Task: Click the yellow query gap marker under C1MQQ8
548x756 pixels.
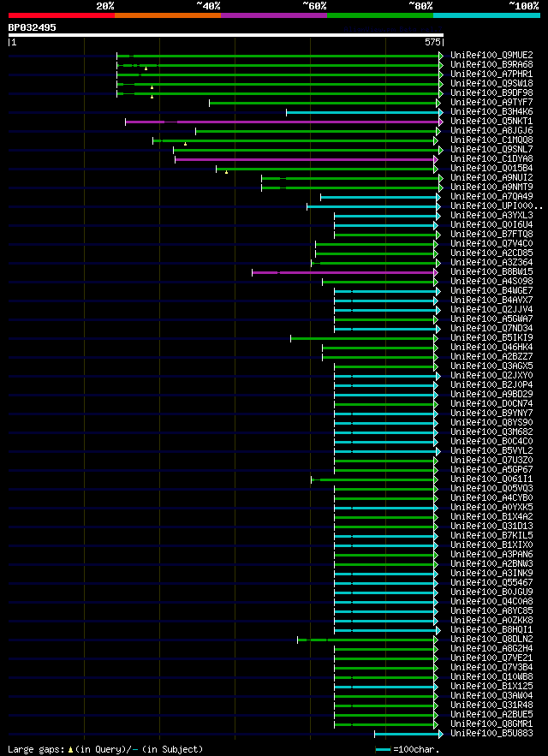Action: click(x=185, y=144)
